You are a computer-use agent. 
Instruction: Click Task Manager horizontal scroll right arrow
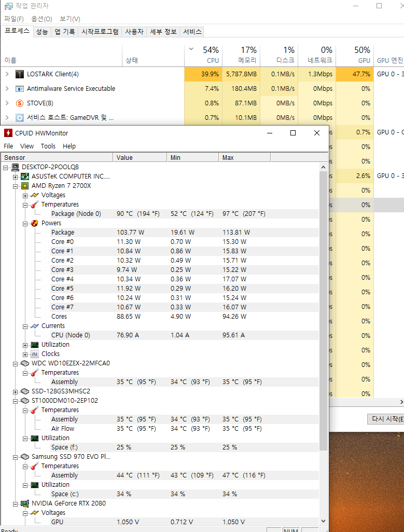401,402
